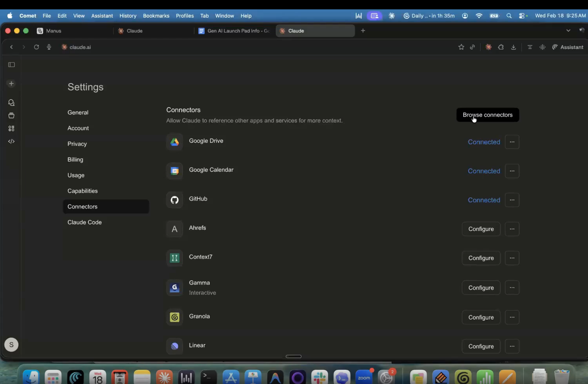Expand the tab list chevron

pyautogui.click(x=568, y=31)
